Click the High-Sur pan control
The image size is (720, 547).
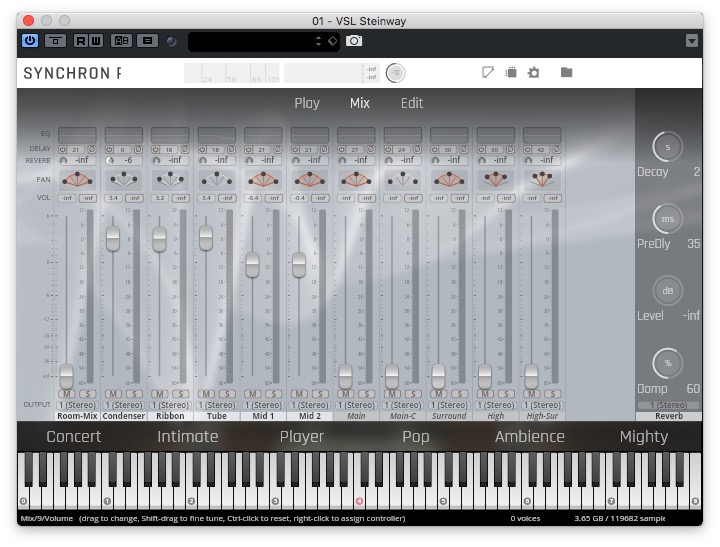[542, 180]
